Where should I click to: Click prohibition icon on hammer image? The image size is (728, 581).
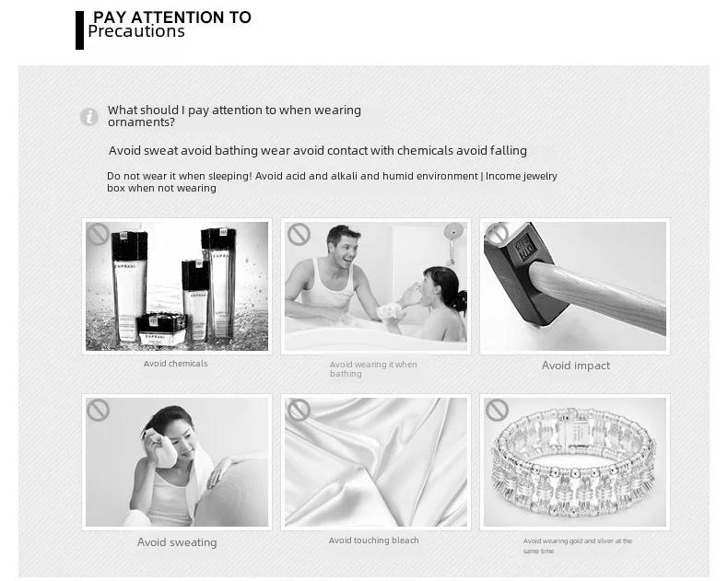click(x=497, y=234)
